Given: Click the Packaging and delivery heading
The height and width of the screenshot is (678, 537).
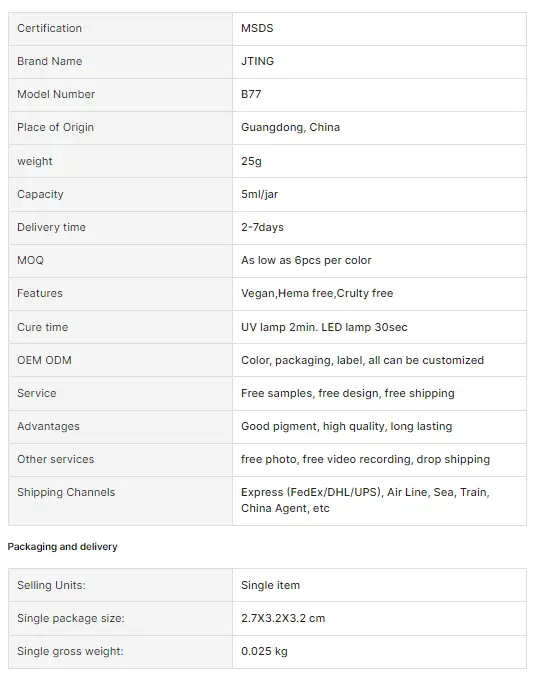Looking at the screenshot, I should pos(62,547).
